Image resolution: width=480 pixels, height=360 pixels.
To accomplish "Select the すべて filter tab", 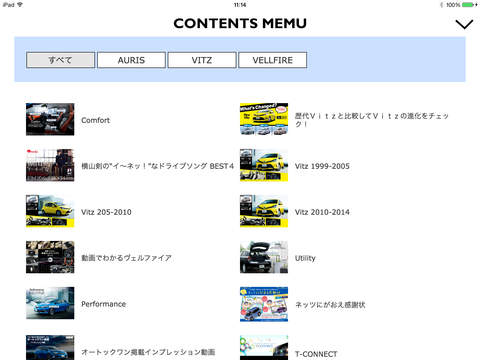I will [60, 60].
